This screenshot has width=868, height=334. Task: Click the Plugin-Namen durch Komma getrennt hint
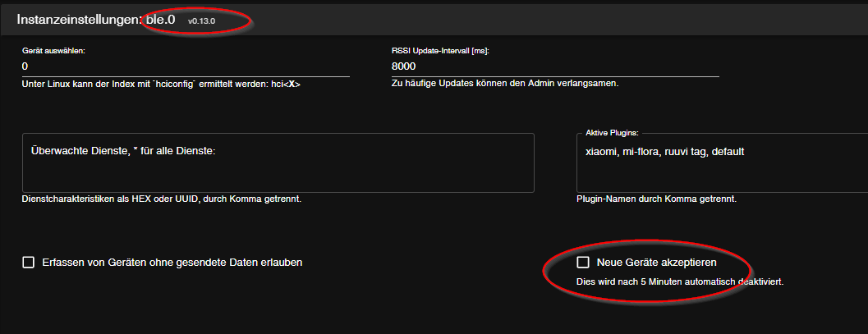pyautogui.click(x=657, y=199)
